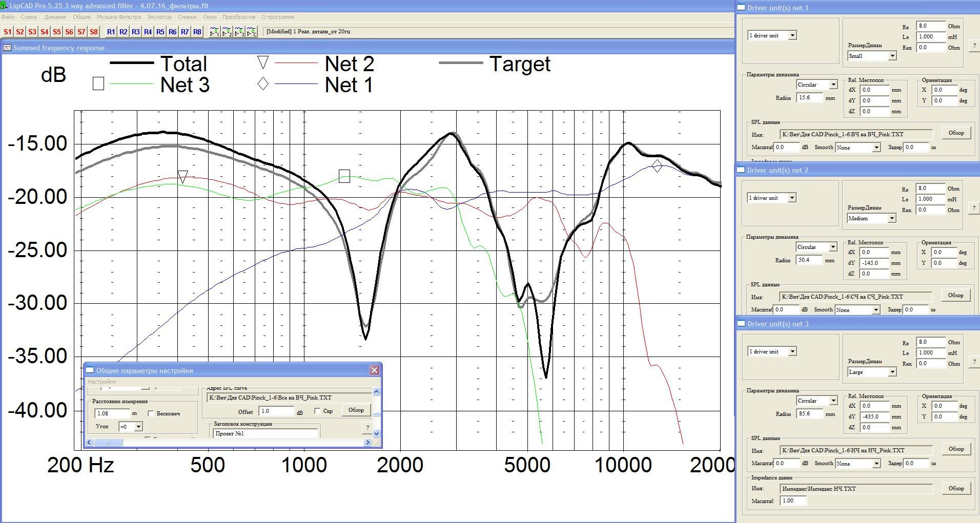Open the Динамик menu
The image size is (980, 523).
coord(55,17)
